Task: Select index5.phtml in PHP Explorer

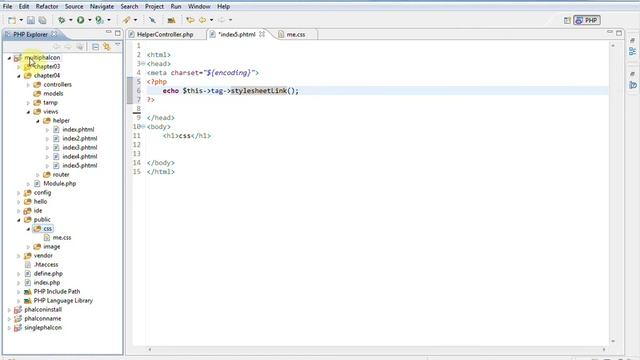Action: pyautogui.click(x=80, y=165)
